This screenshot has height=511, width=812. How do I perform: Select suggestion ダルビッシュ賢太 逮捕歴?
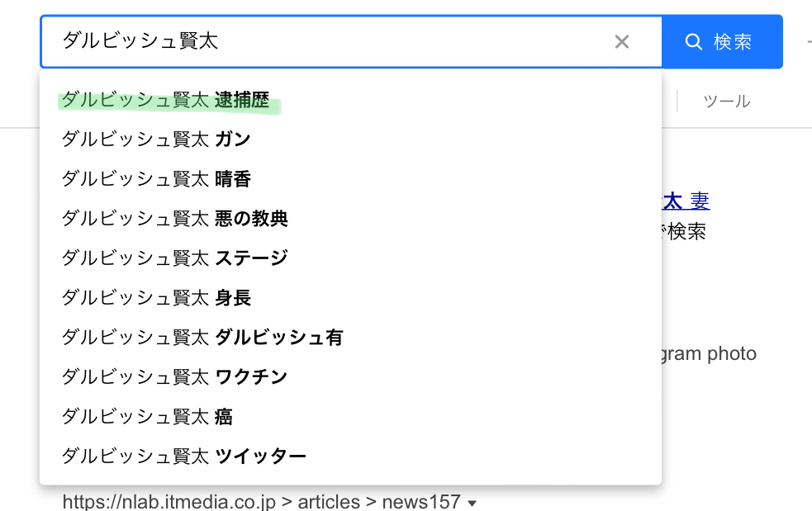pos(350,100)
